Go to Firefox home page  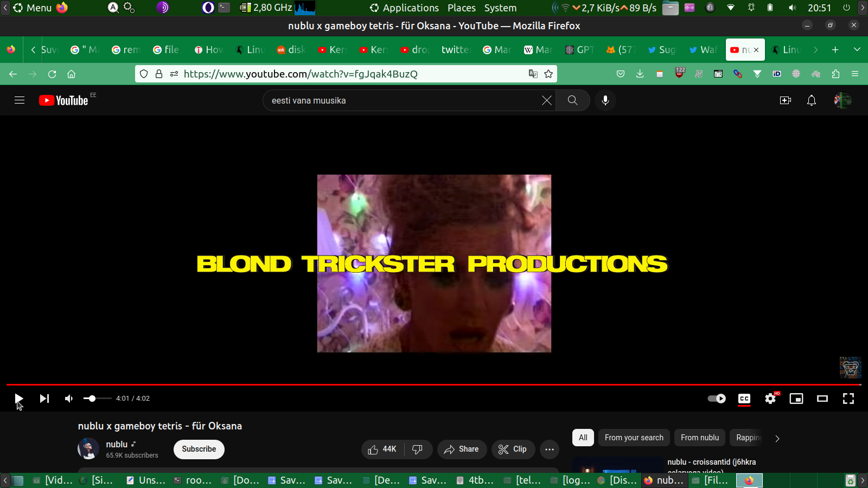(71, 74)
